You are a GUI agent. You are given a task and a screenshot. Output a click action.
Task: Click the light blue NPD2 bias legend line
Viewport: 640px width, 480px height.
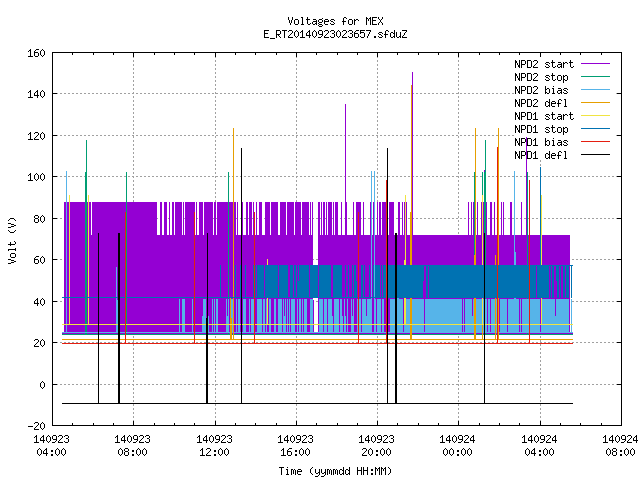coord(595,90)
